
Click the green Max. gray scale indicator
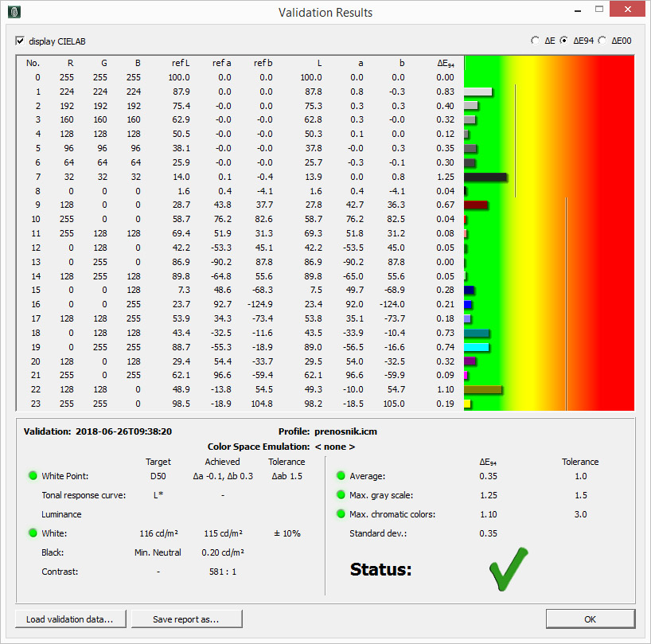pyautogui.click(x=341, y=495)
